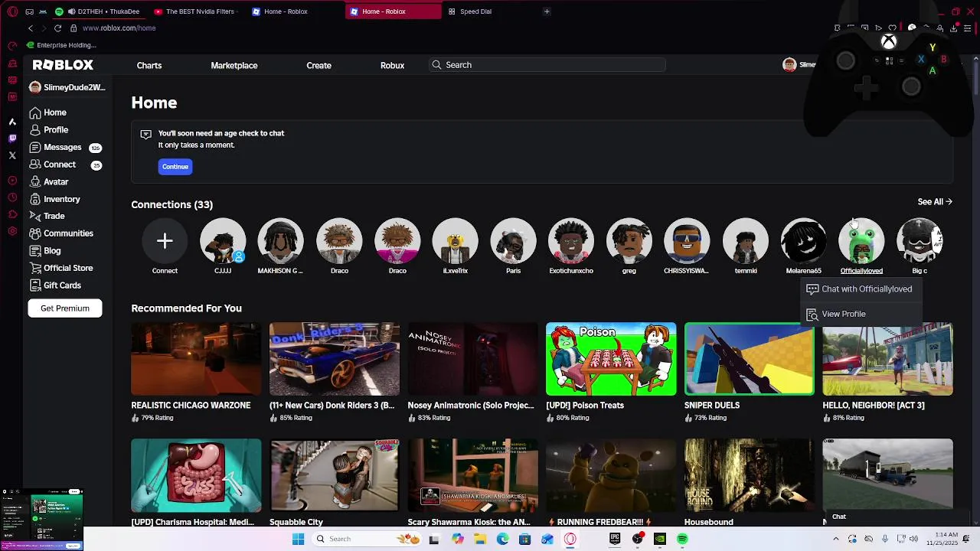Open Nosey Animatronic game thumbnail

[x=472, y=359]
